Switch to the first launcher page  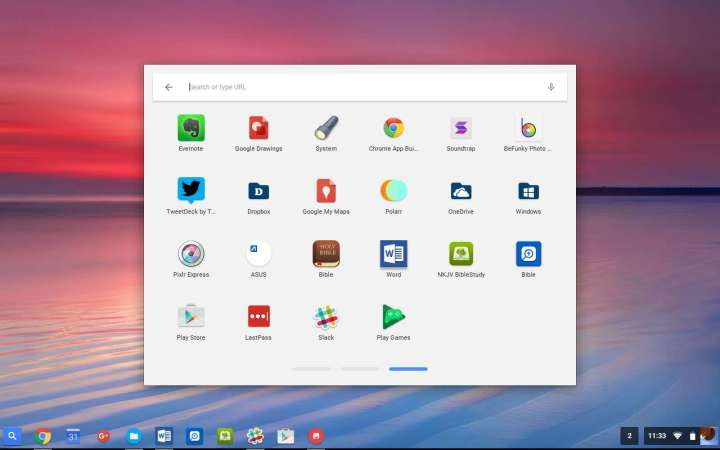pyautogui.click(x=311, y=369)
